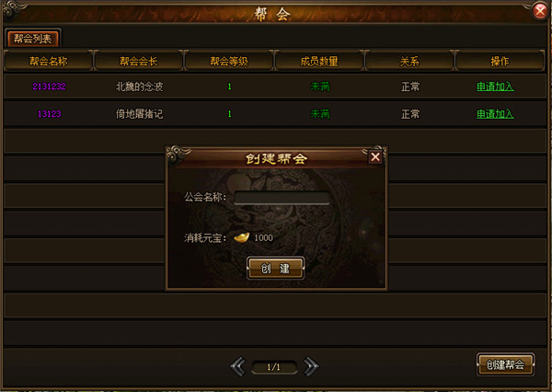
Task: Click the 1/1 page indicator
Action: point(274,367)
